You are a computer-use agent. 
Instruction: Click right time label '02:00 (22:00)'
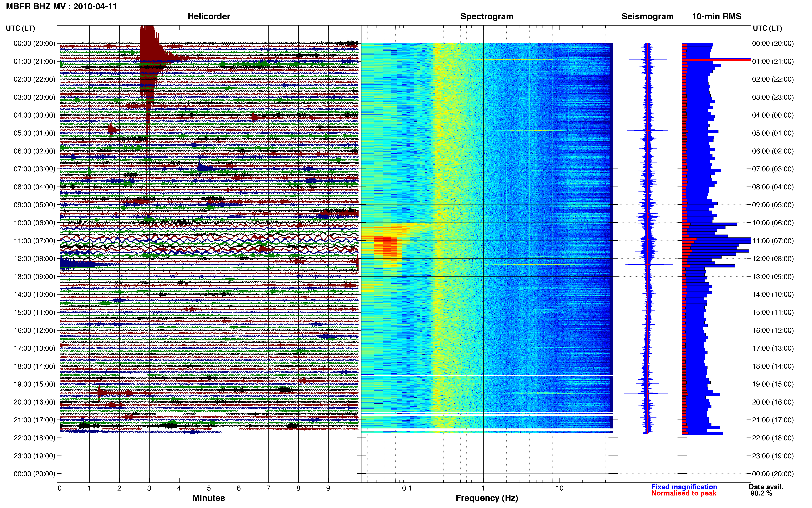coord(773,79)
